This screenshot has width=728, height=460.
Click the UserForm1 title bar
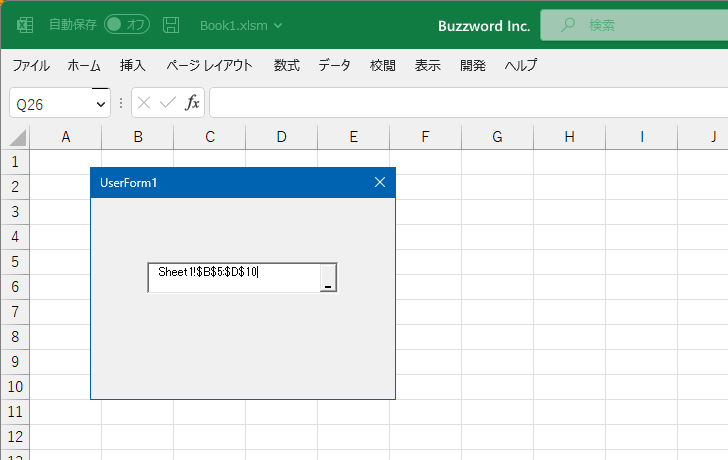tap(243, 183)
